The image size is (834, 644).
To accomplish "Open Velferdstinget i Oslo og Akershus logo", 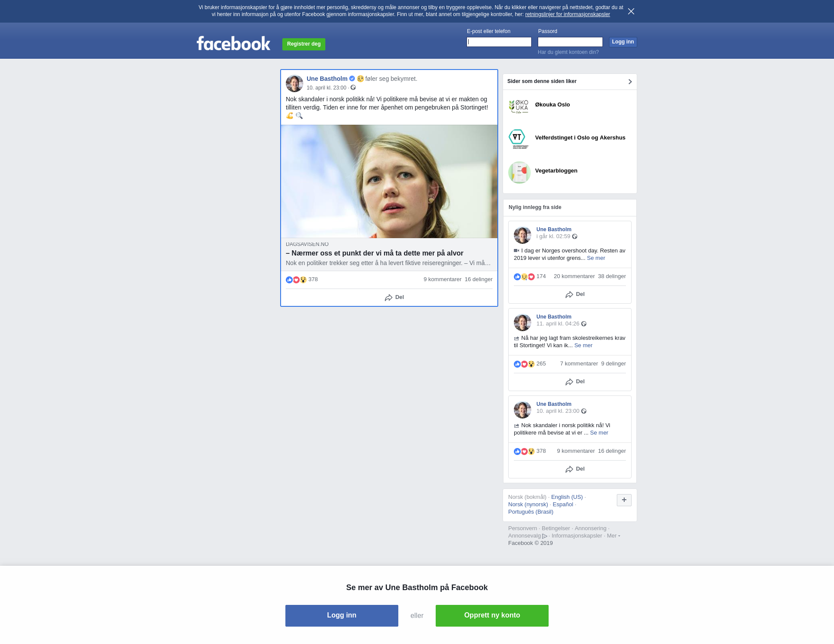I will click(519, 139).
